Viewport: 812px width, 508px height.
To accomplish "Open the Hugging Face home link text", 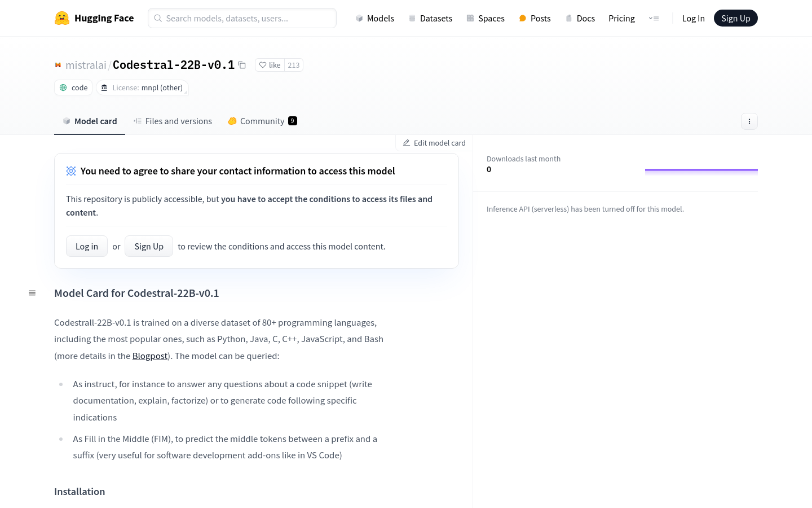I will pos(104,18).
